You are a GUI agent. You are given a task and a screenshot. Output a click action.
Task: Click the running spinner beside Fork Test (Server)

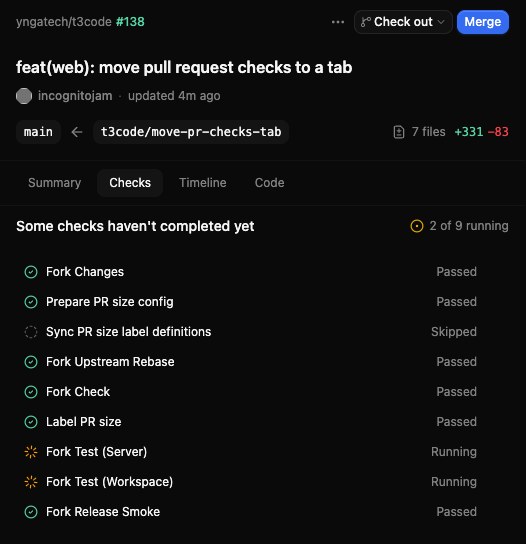click(x=31, y=452)
